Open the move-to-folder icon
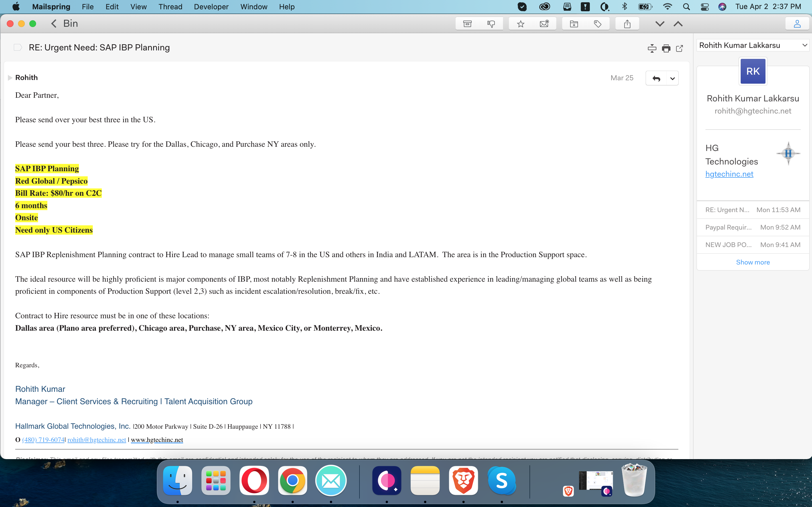This screenshot has height=507, width=812. [574, 24]
